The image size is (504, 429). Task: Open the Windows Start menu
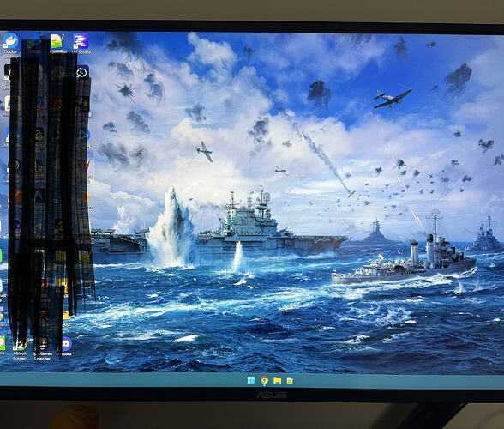pos(251,380)
